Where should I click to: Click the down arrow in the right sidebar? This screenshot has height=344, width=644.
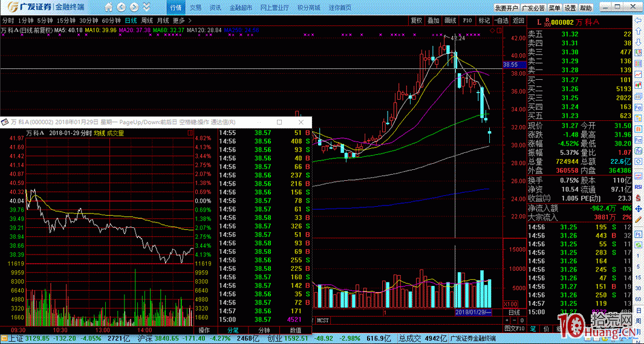coord(638,42)
